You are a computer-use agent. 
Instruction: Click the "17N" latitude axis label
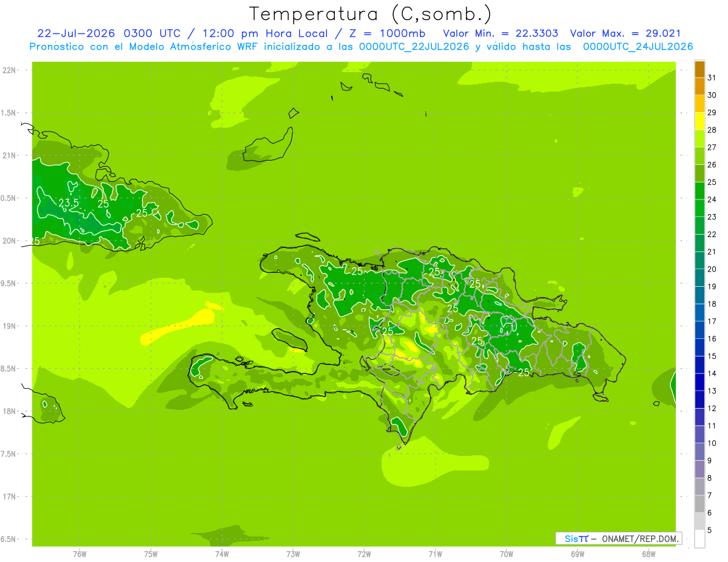click(x=8, y=497)
